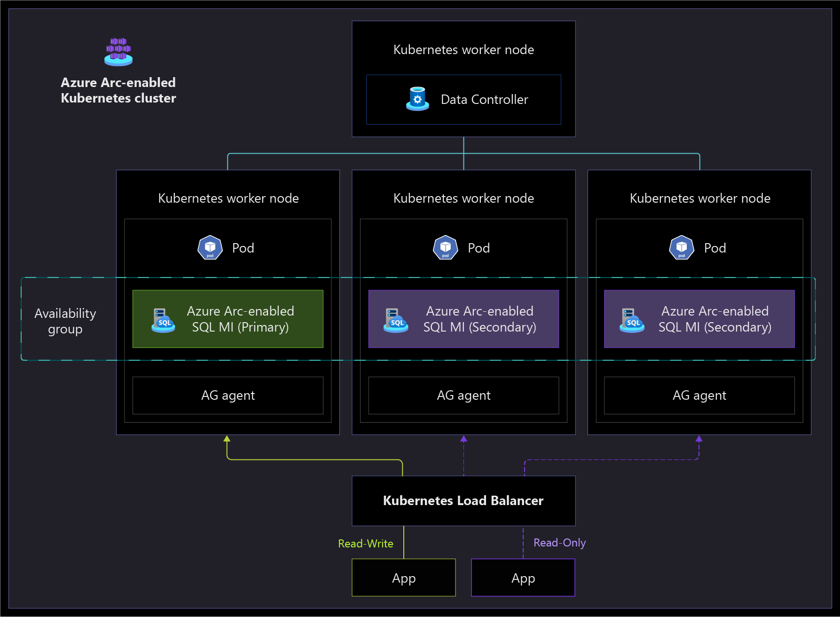Select the middle SQL MI (Secondary) box
The width and height of the screenshot is (840, 617).
point(463,319)
